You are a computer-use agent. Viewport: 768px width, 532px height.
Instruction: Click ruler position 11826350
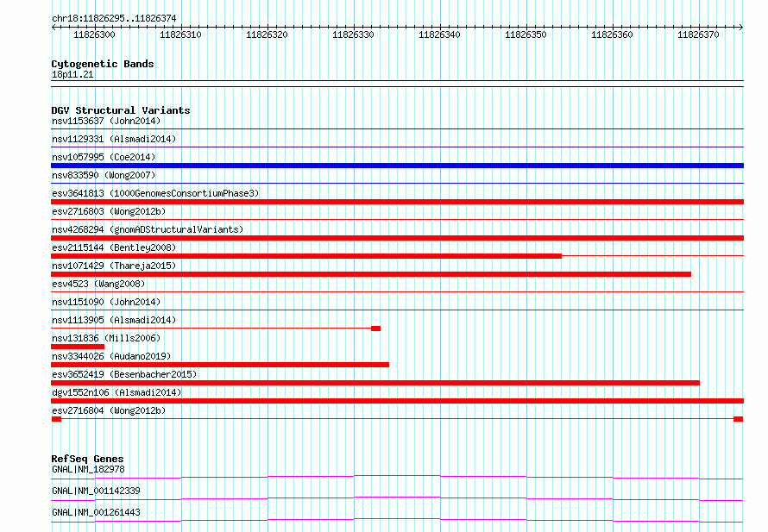pos(526,34)
